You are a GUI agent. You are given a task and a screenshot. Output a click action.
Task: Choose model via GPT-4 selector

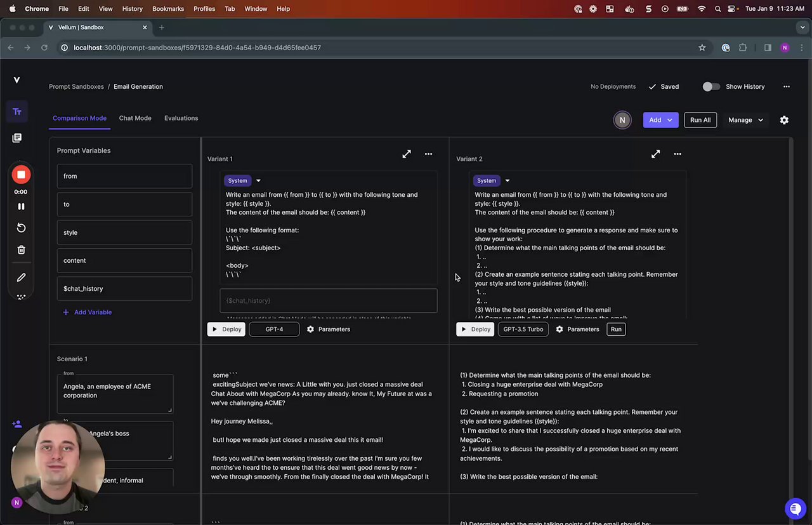pyautogui.click(x=274, y=329)
